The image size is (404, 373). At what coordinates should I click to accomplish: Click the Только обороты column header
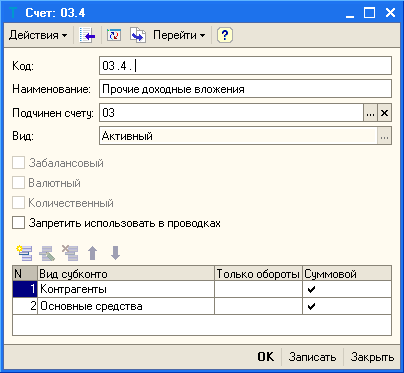coord(258,274)
